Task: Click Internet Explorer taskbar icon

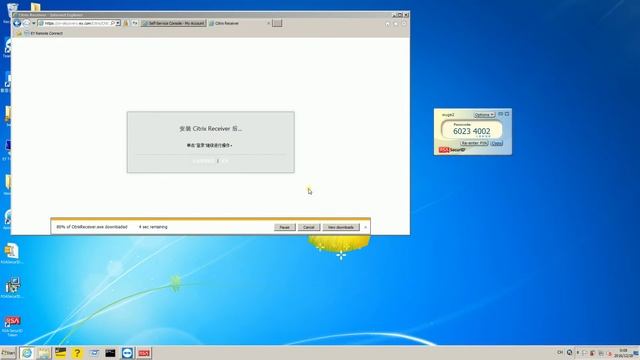Action: click(x=27, y=353)
